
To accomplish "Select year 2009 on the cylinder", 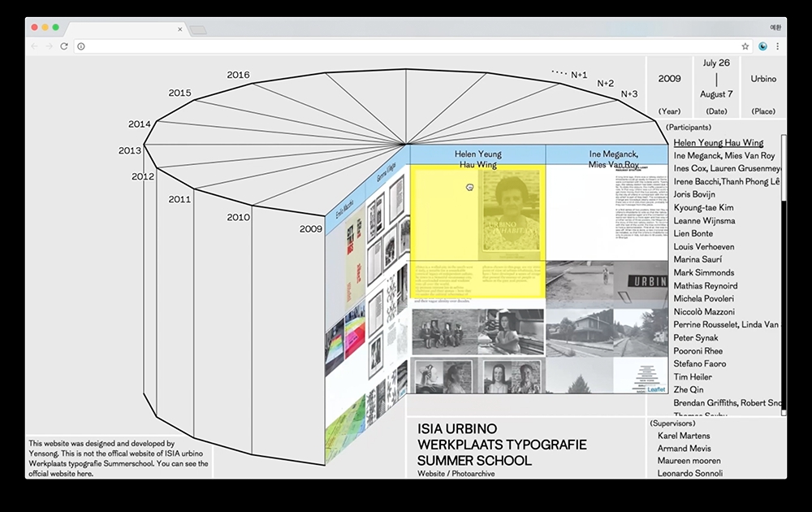I will [x=311, y=229].
